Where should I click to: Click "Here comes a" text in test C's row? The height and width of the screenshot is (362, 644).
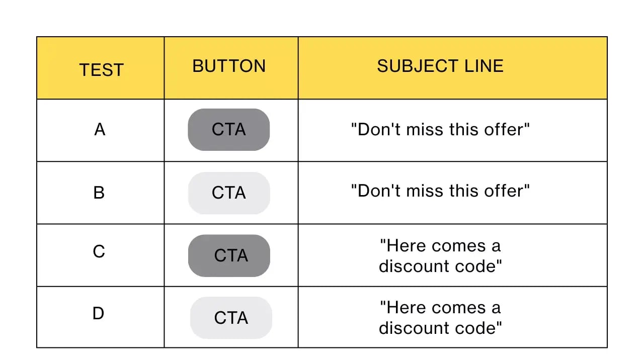point(440,246)
